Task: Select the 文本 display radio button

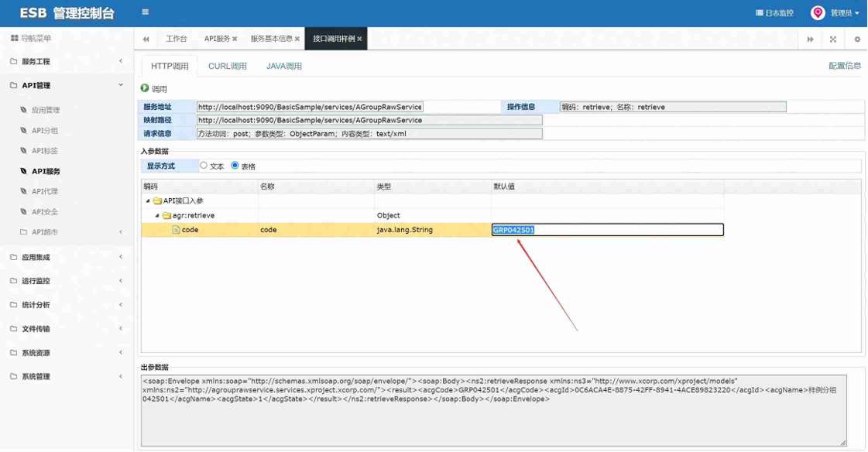Action: point(204,165)
